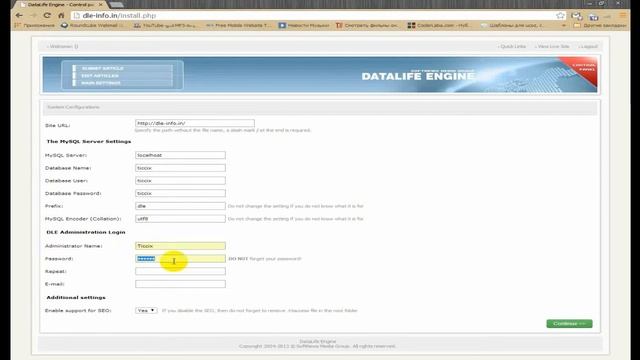This screenshot has height=360, width=640.
Task: Click 'The MySQL Server Settings' heading
Action: (x=89, y=142)
